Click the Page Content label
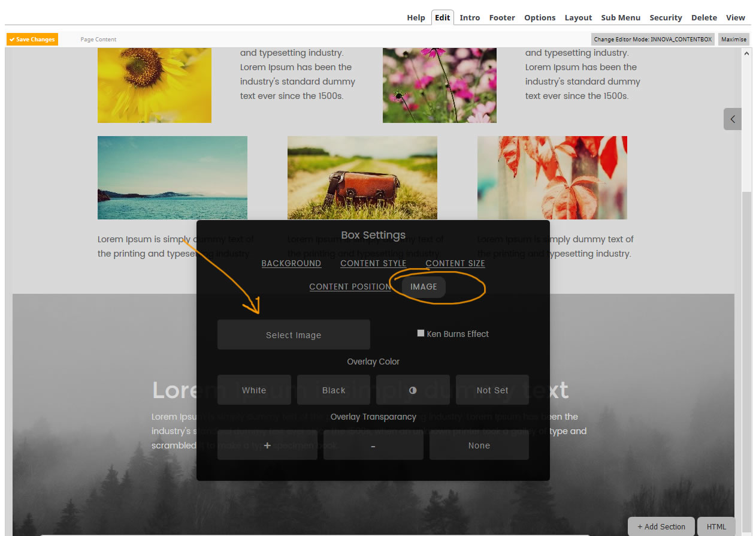The height and width of the screenshot is (536, 756). [x=98, y=39]
